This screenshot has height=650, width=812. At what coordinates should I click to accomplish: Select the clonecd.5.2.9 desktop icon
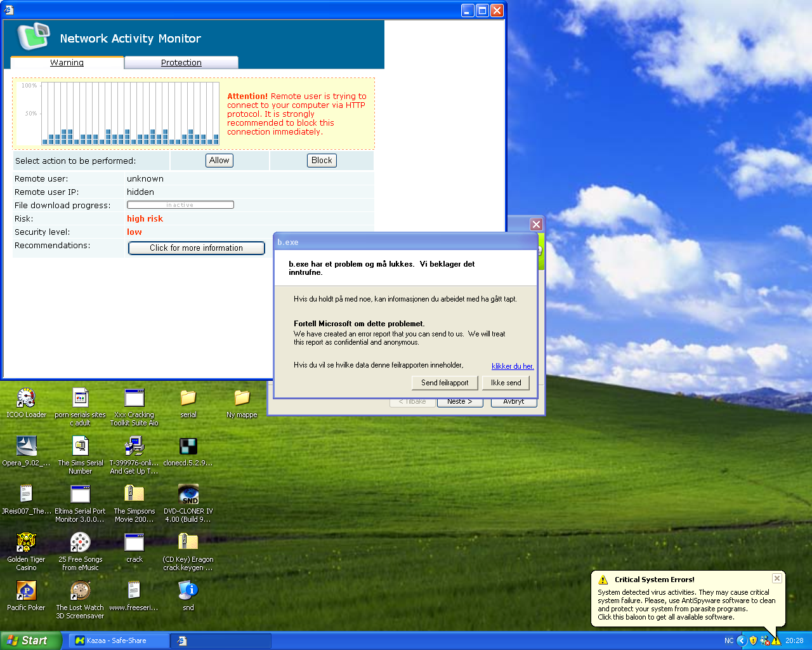[x=188, y=451]
